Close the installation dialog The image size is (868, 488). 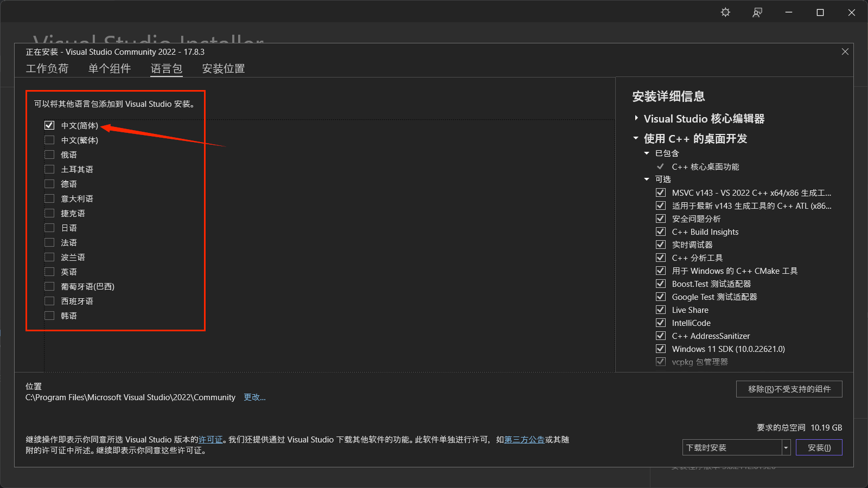[x=845, y=52]
